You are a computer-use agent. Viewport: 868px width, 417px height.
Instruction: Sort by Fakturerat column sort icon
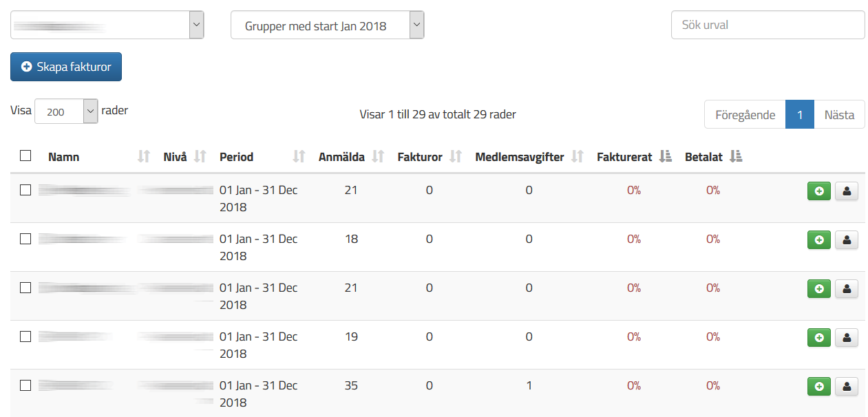pyautogui.click(x=665, y=157)
